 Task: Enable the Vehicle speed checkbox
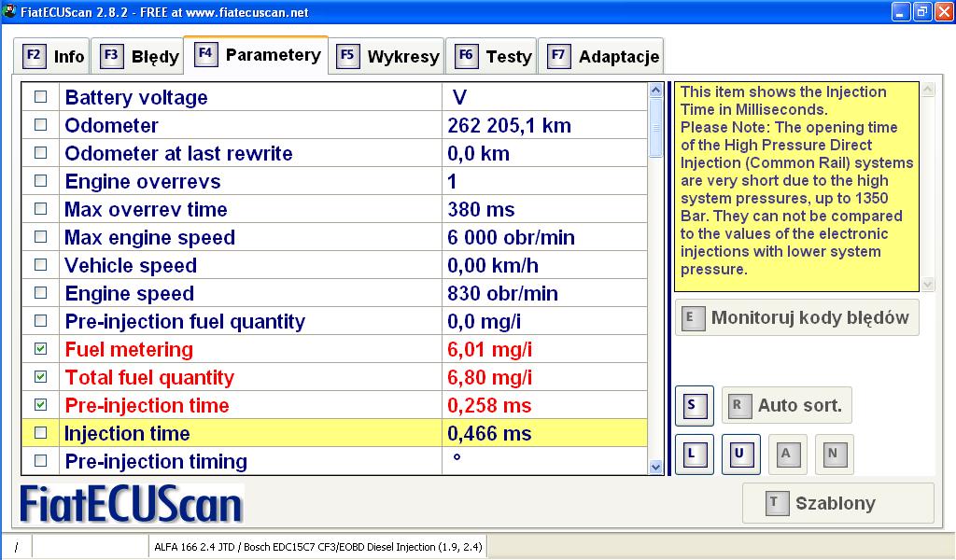click(40, 265)
